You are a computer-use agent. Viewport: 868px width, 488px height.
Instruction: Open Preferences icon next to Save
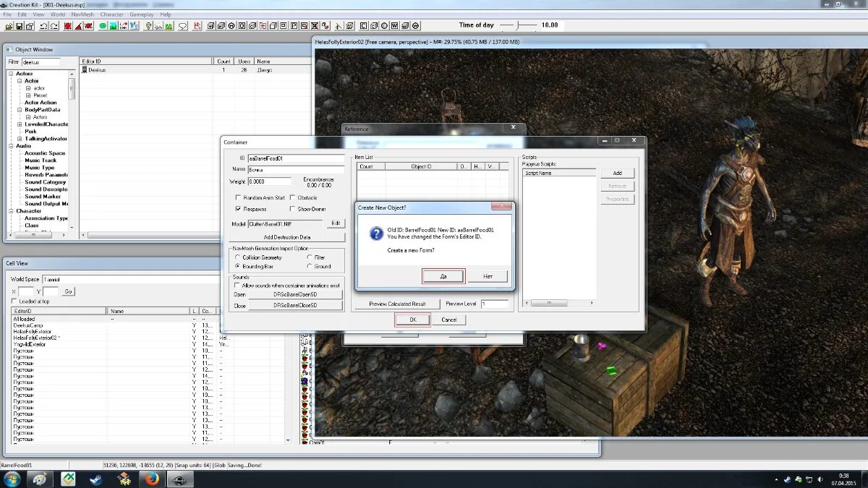coord(30,25)
